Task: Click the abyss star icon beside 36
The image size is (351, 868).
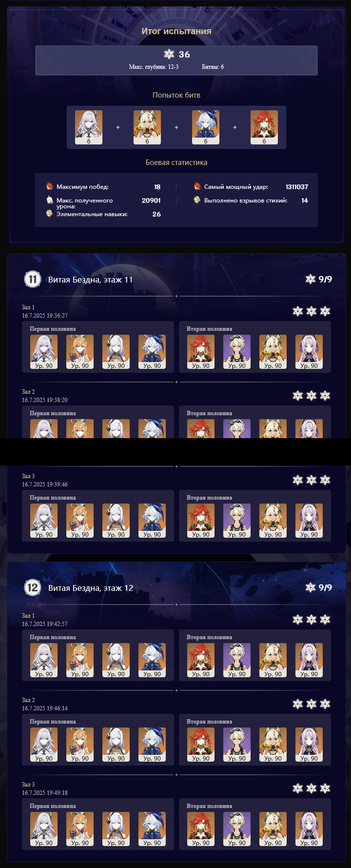Action: [x=169, y=54]
